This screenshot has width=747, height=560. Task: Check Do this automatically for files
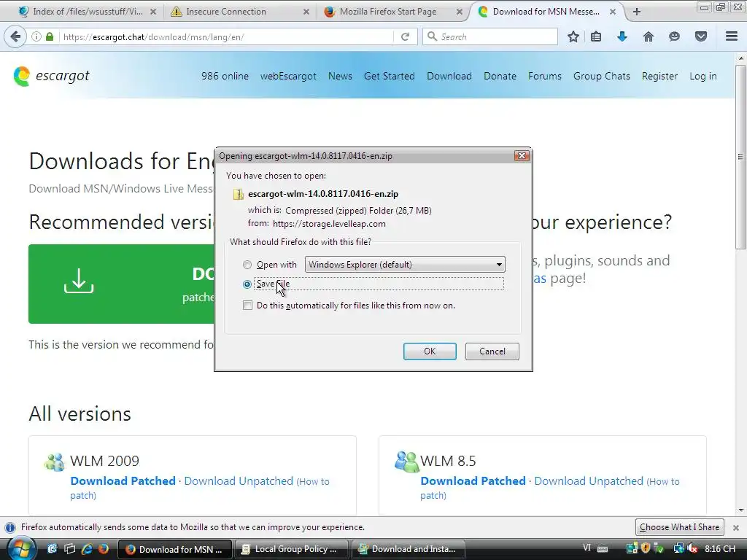(x=247, y=306)
